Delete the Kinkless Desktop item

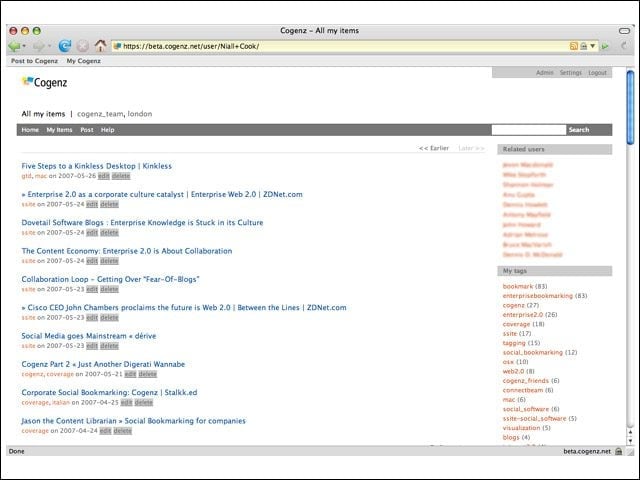(x=121, y=176)
